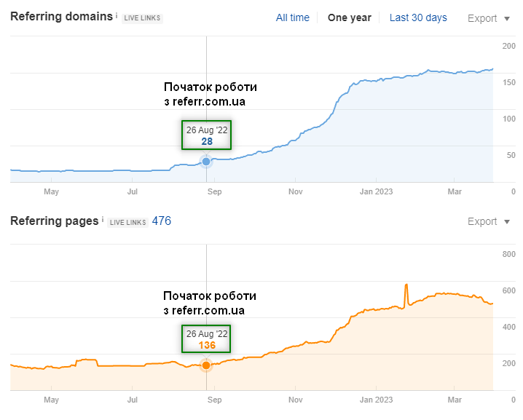
Task: Show the Last 30 days range
Action: coord(418,17)
